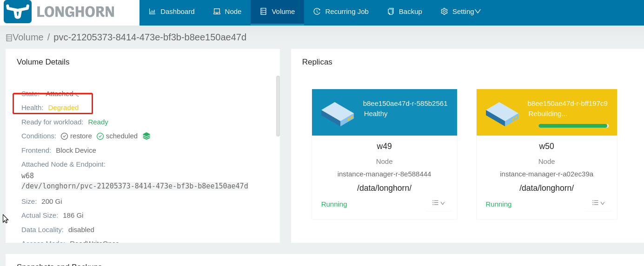Click instance-manager-r-8e588444 text
The height and width of the screenshot is (266, 644).
[x=385, y=174]
